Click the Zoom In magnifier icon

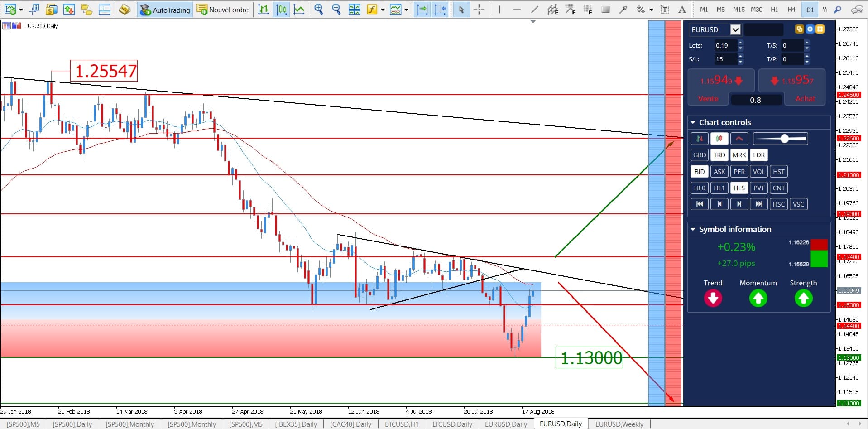point(319,10)
